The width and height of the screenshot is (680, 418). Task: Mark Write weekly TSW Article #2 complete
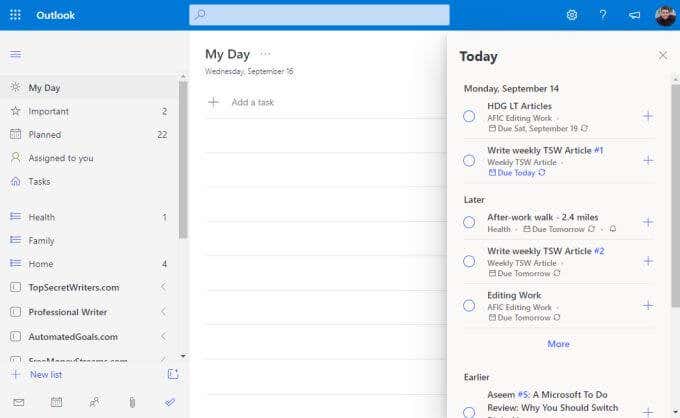click(469, 261)
